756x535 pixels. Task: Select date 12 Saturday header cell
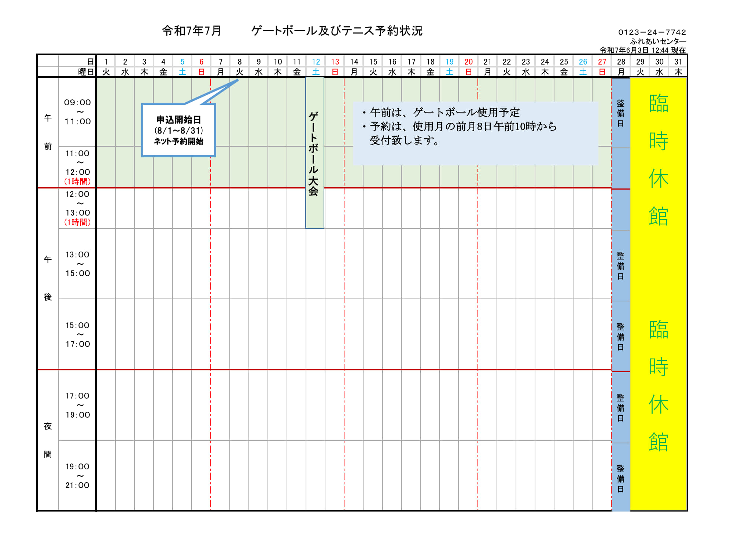(x=316, y=62)
